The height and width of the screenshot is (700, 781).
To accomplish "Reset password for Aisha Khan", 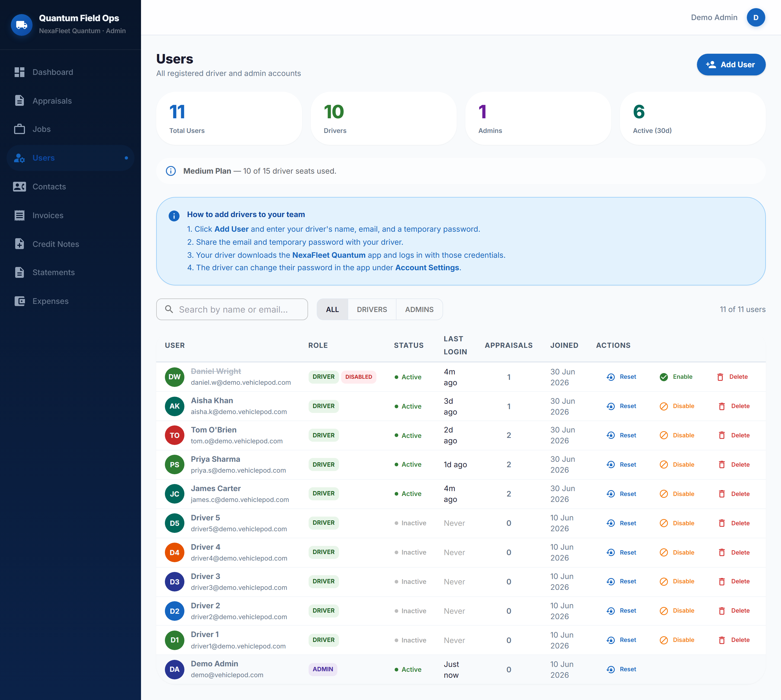I will pyautogui.click(x=622, y=406).
